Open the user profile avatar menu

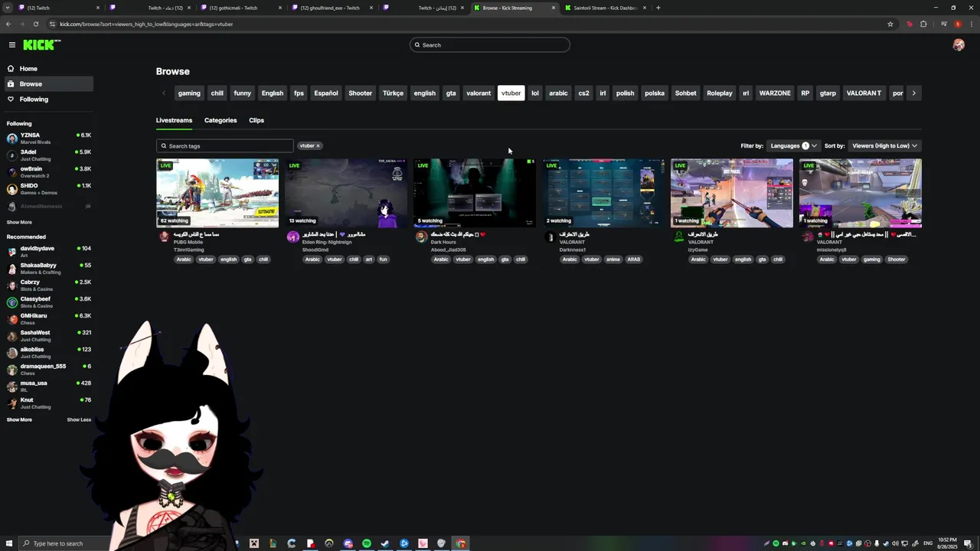(x=959, y=45)
